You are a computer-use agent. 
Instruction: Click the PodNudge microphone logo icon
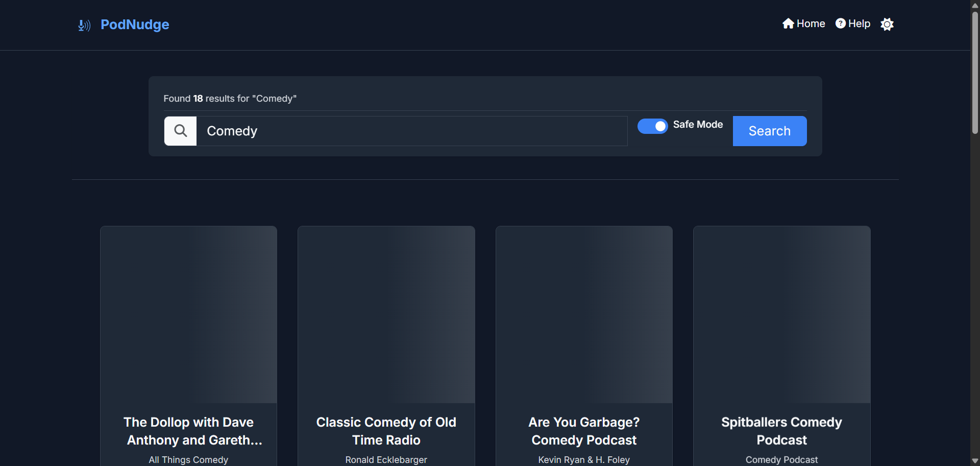(84, 25)
